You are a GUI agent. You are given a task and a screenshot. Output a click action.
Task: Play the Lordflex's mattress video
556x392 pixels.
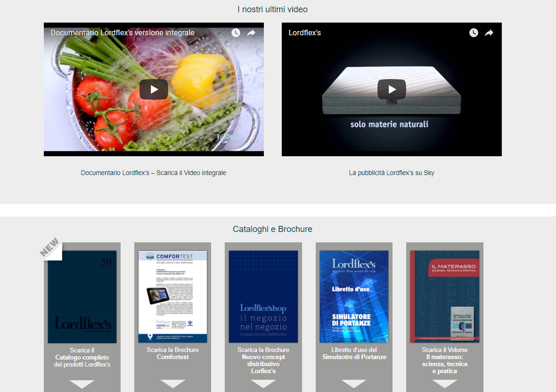[392, 89]
